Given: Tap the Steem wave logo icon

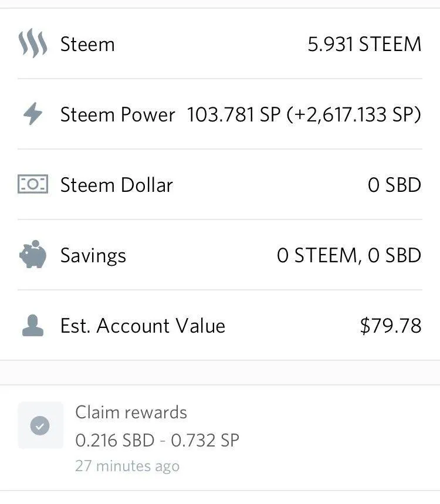Looking at the screenshot, I should (33, 43).
